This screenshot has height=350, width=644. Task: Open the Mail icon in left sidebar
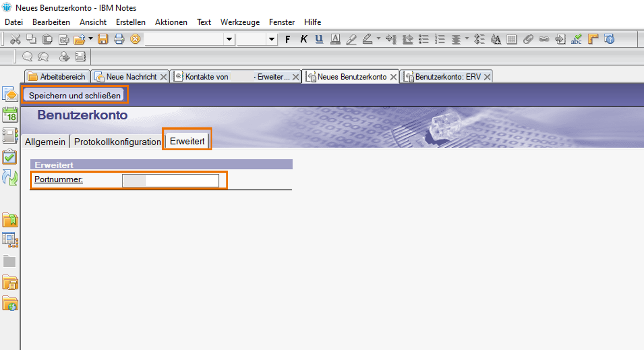(x=10, y=94)
